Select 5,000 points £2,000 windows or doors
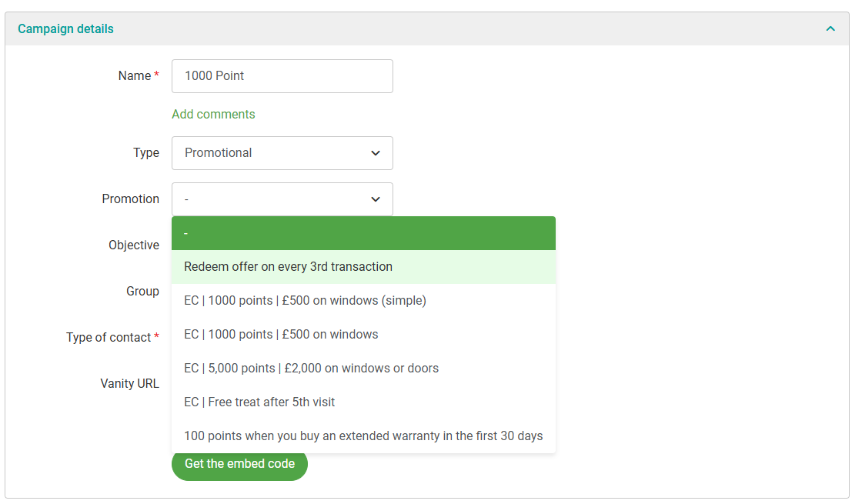The height and width of the screenshot is (504, 862). [x=363, y=369]
